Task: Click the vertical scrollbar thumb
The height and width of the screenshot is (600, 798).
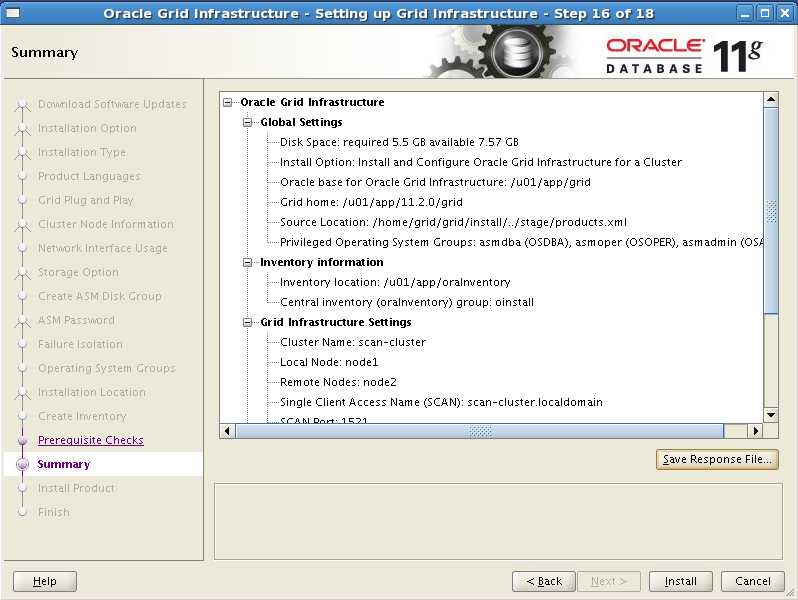Action: (771, 211)
